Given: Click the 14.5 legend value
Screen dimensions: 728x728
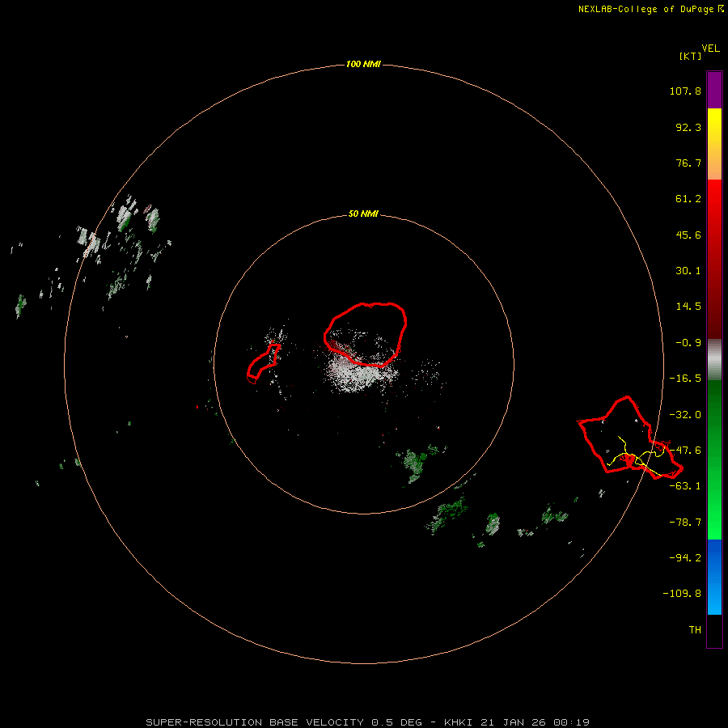Looking at the screenshot, I should point(688,307).
